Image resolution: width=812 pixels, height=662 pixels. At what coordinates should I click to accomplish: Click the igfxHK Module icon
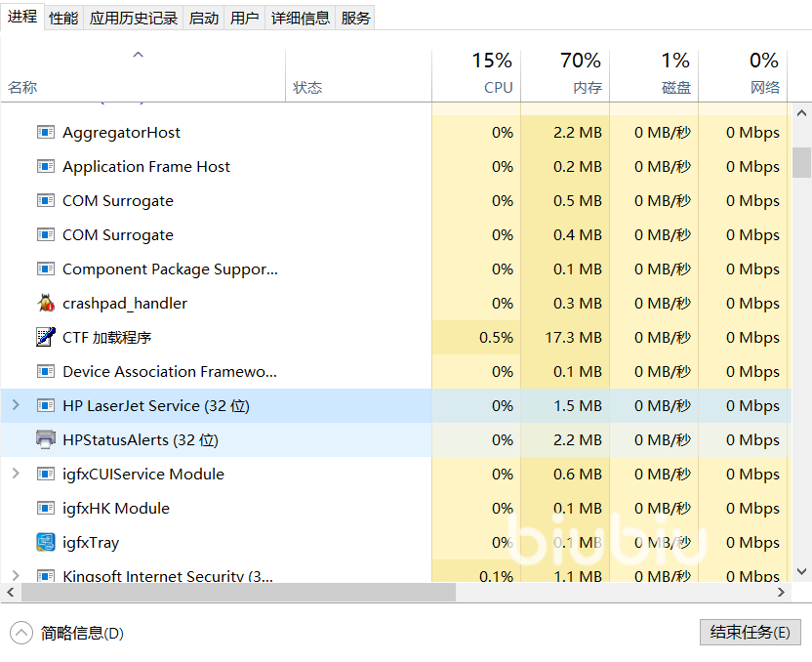coord(46,509)
